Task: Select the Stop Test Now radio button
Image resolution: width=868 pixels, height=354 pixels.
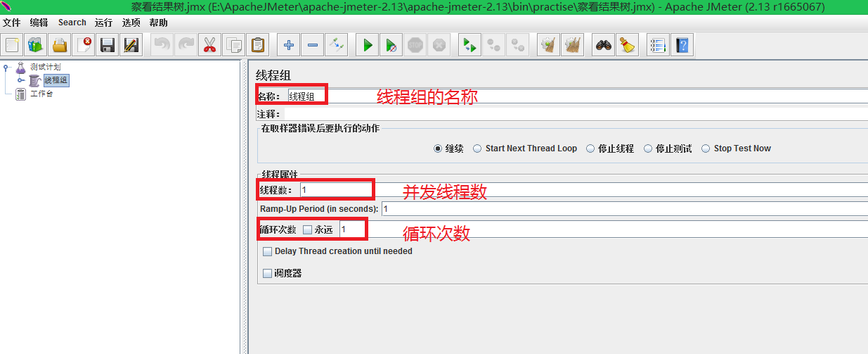Action: click(x=706, y=148)
